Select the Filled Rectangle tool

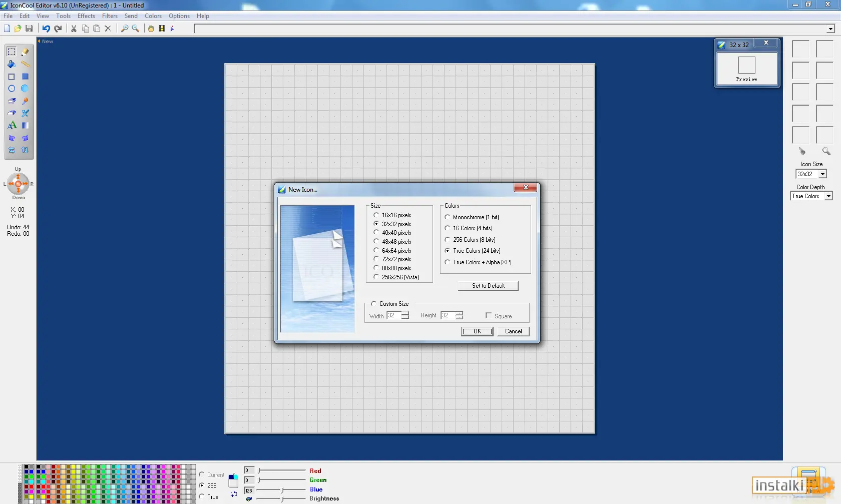[x=25, y=77]
